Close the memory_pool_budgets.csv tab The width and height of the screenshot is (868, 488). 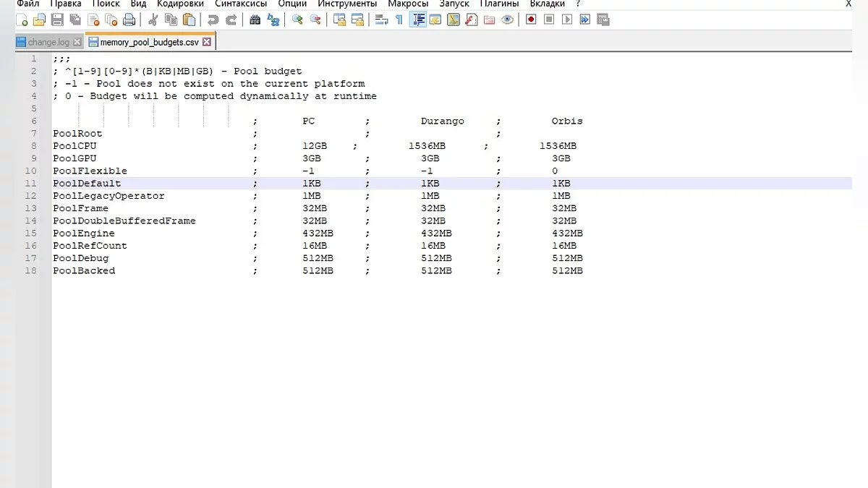click(x=206, y=42)
